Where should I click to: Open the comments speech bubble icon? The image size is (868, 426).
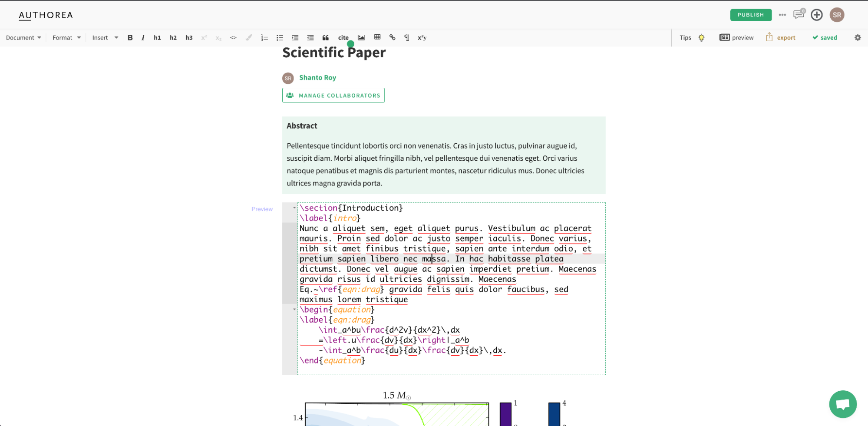coord(799,15)
